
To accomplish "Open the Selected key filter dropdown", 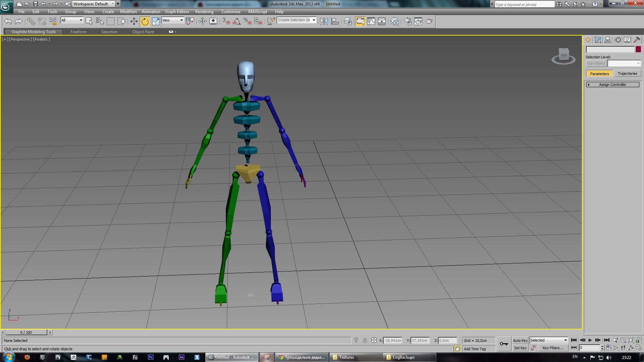I will pos(549,340).
